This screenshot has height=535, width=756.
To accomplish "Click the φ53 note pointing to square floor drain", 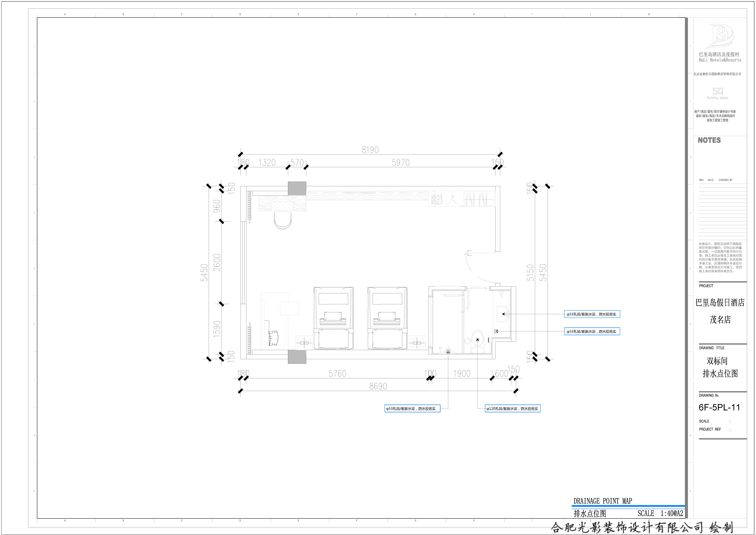I will (x=592, y=331).
